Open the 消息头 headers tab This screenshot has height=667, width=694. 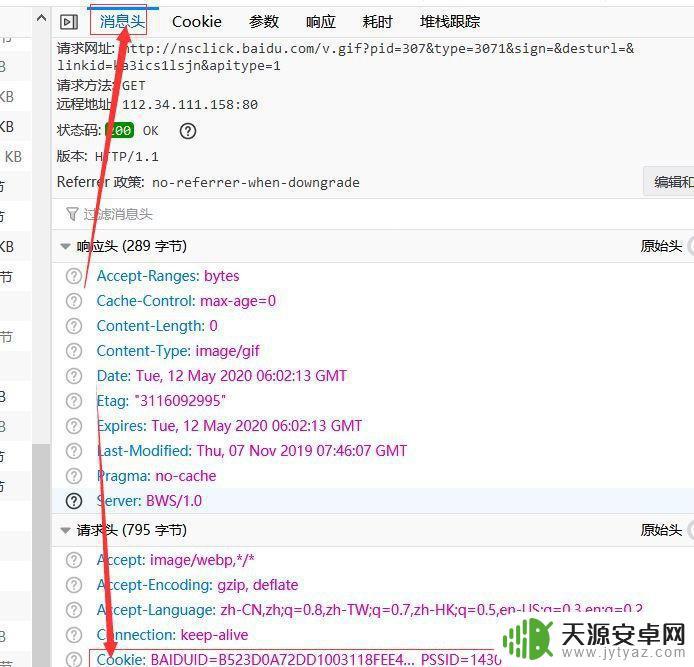click(122, 21)
